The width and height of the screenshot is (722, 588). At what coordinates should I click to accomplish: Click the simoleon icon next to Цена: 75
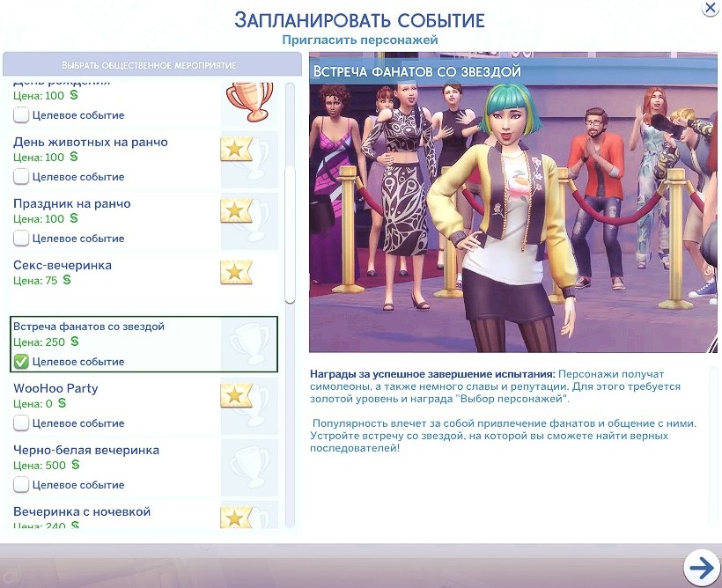point(67,280)
